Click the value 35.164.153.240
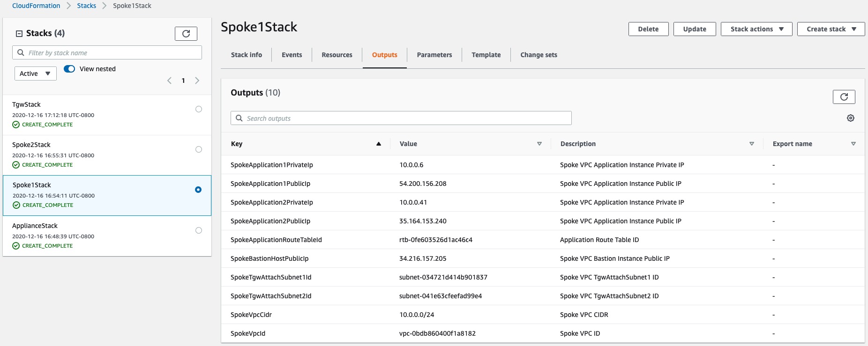The width and height of the screenshot is (868, 346). 423,221
